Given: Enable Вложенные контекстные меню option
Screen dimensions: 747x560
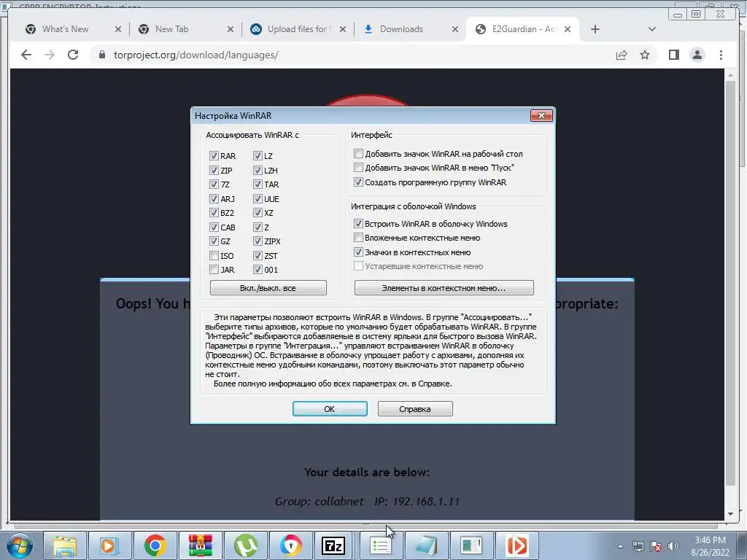Looking at the screenshot, I should (x=358, y=237).
